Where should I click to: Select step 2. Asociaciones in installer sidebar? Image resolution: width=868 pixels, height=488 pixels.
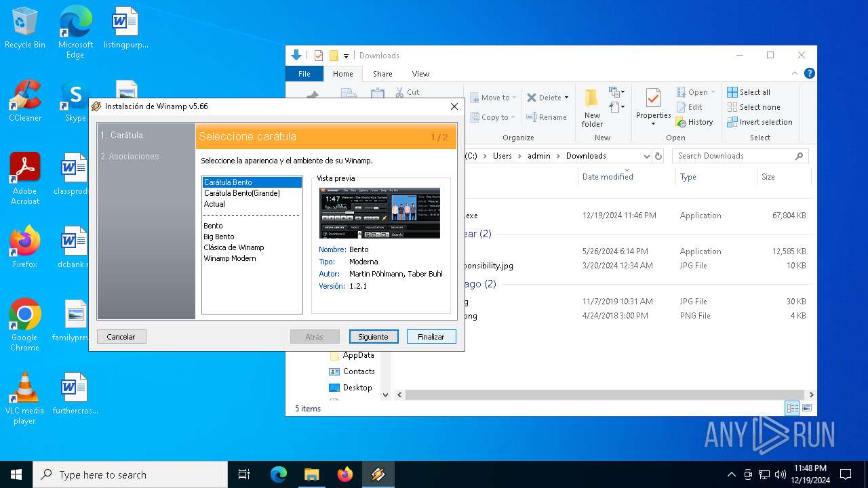coord(130,157)
